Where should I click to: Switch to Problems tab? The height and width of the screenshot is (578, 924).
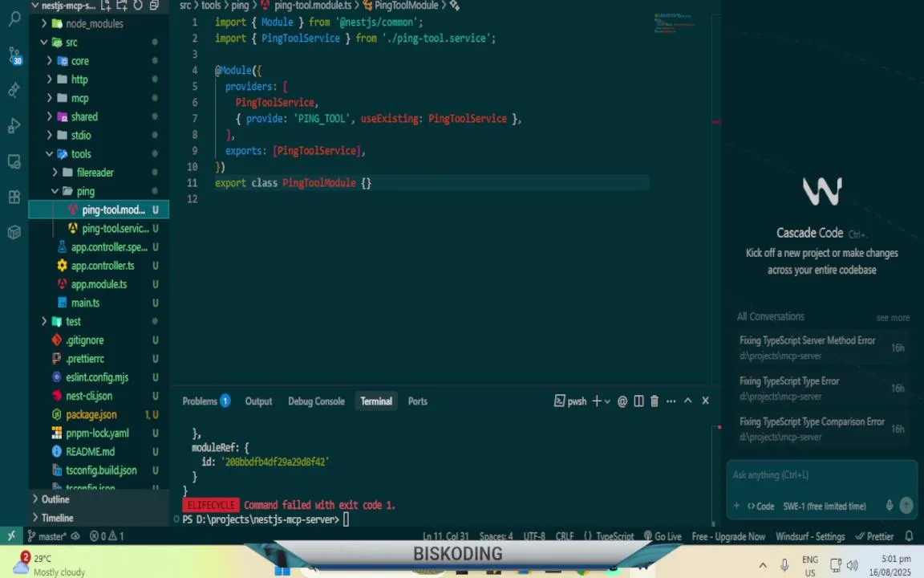[205, 401]
